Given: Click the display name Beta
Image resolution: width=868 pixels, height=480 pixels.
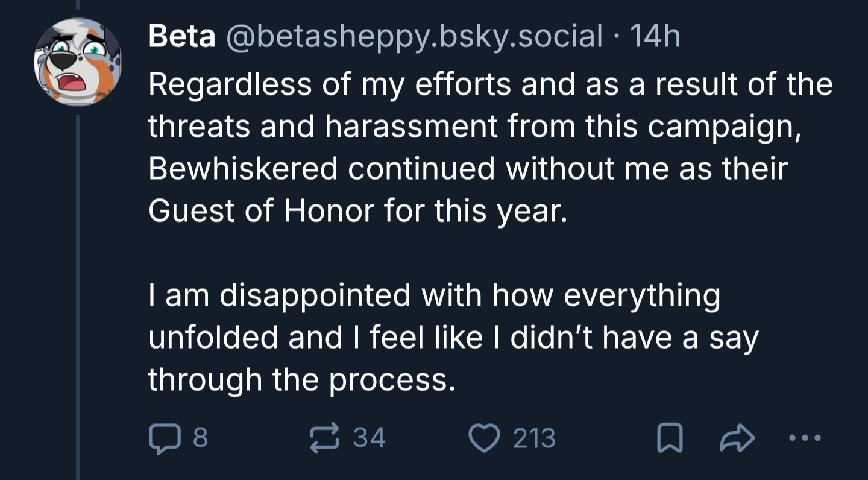Looking at the screenshot, I should [x=181, y=37].
